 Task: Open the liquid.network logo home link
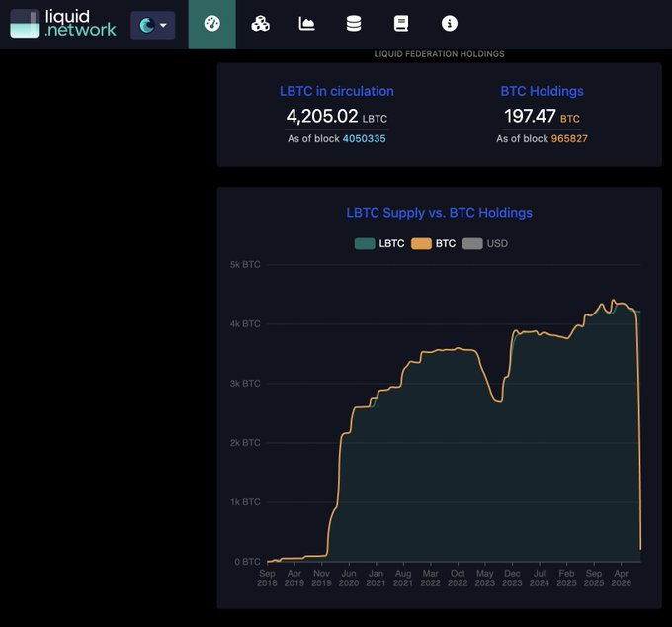point(63,24)
